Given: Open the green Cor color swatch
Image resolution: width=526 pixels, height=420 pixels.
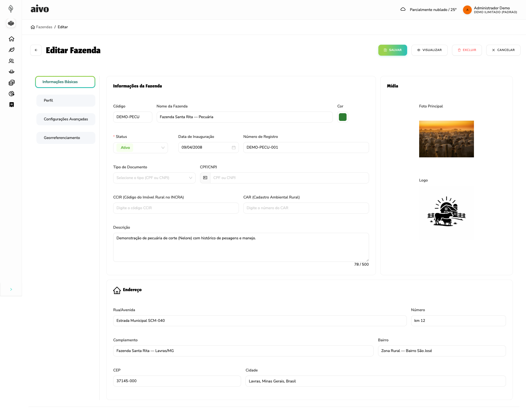Looking at the screenshot, I should pyautogui.click(x=343, y=117).
